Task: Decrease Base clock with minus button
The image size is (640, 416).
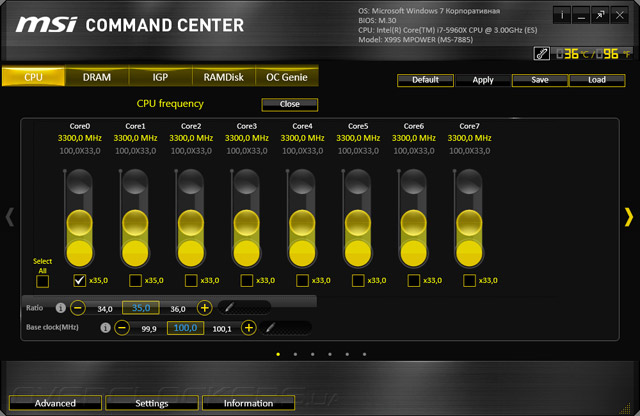Action: [122, 327]
